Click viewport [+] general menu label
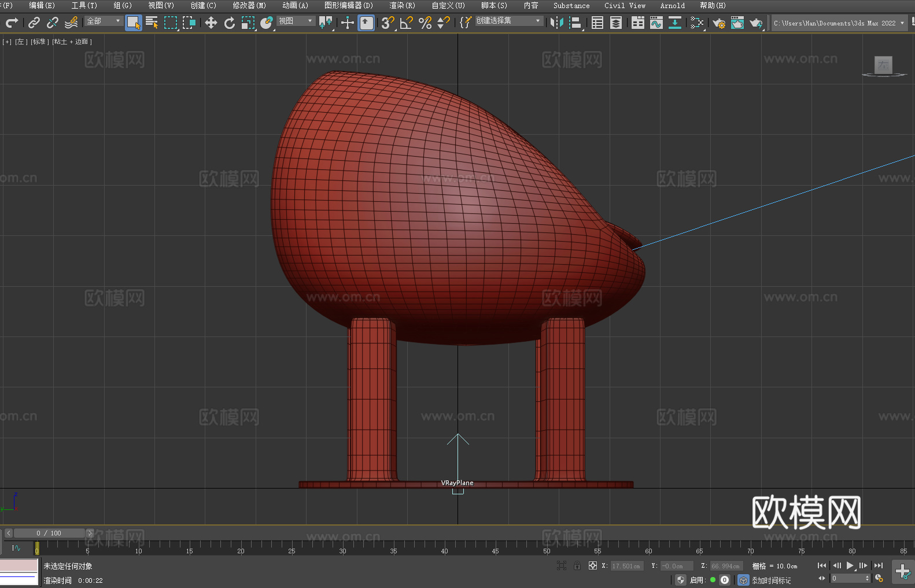 tap(7, 42)
